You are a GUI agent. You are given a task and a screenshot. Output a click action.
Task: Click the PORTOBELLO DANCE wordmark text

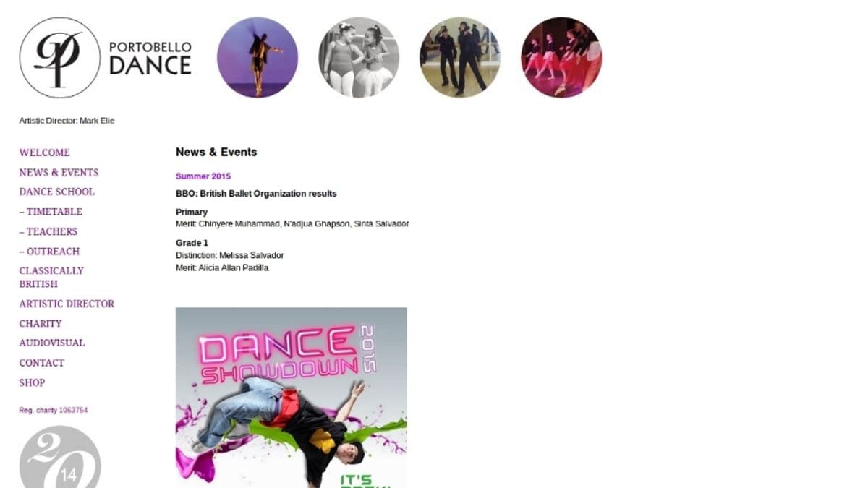[x=150, y=58]
